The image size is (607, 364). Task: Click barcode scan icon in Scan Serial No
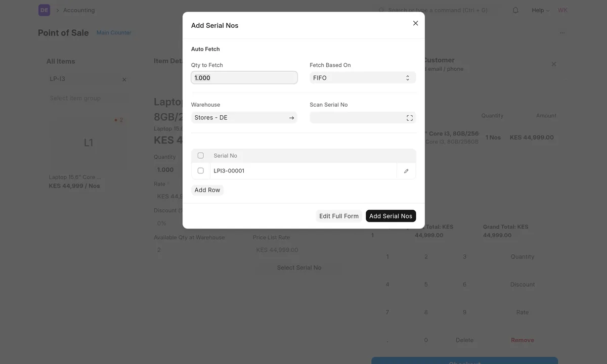pos(409,118)
